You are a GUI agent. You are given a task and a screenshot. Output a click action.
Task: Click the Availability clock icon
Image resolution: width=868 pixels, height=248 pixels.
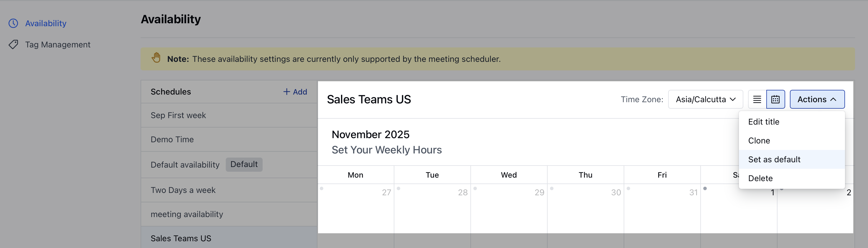tap(13, 23)
